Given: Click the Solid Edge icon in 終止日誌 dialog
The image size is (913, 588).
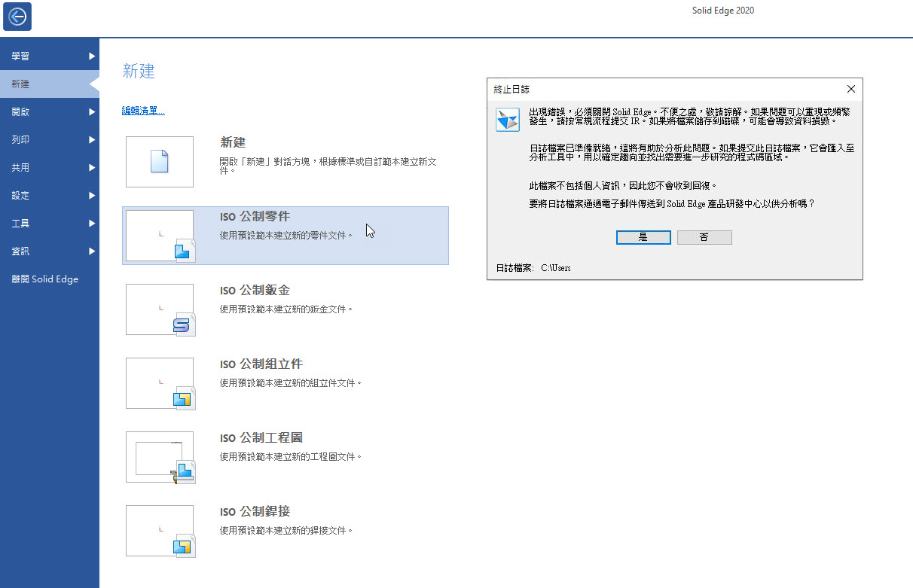Looking at the screenshot, I should tap(507, 119).
